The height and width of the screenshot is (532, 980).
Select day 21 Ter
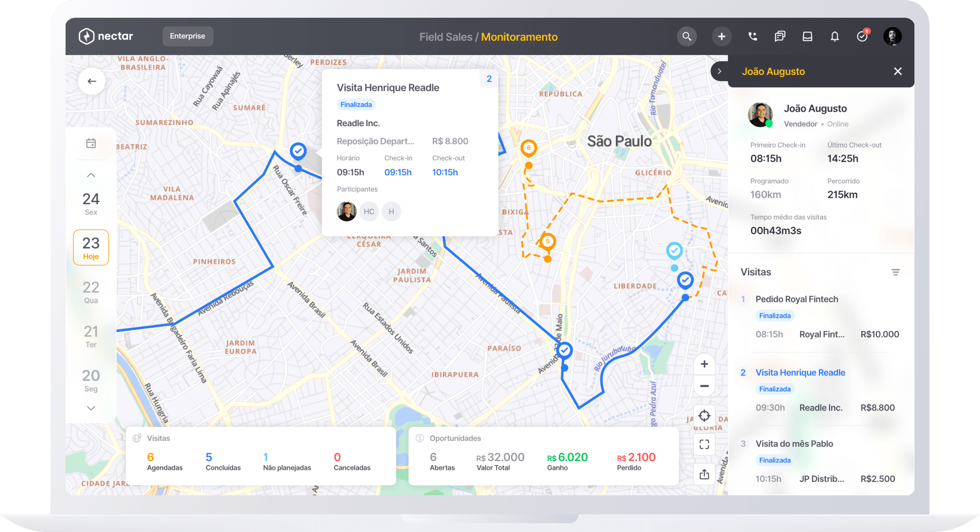[91, 336]
